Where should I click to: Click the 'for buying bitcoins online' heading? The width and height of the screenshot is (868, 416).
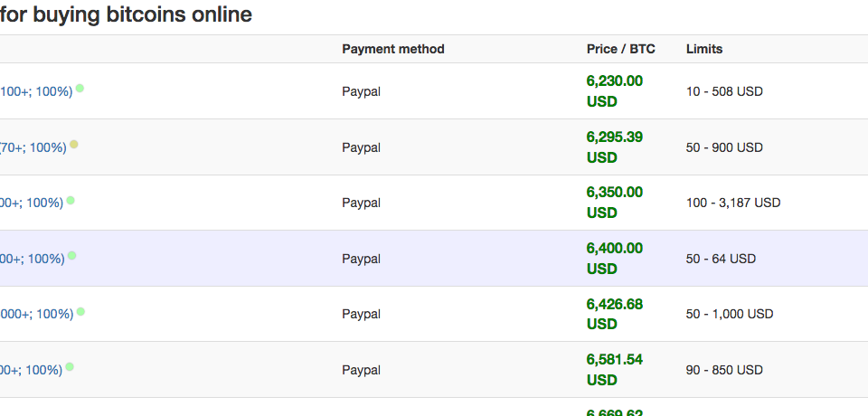[127, 14]
